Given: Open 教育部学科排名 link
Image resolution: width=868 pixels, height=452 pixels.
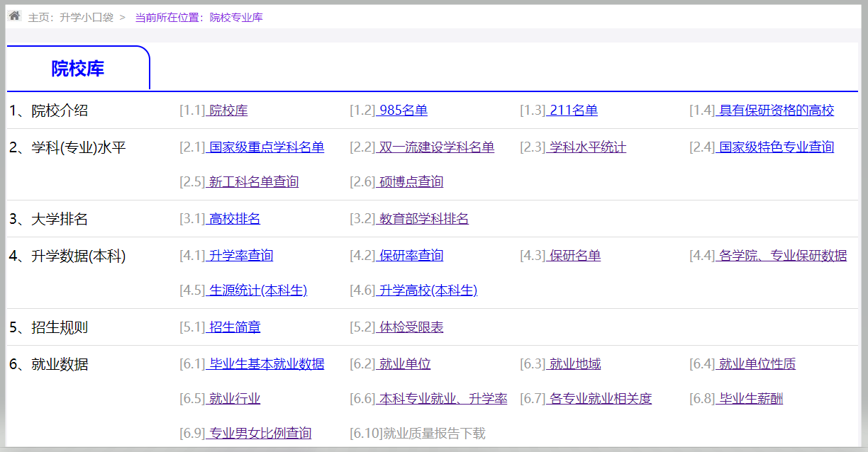Looking at the screenshot, I should tap(423, 219).
